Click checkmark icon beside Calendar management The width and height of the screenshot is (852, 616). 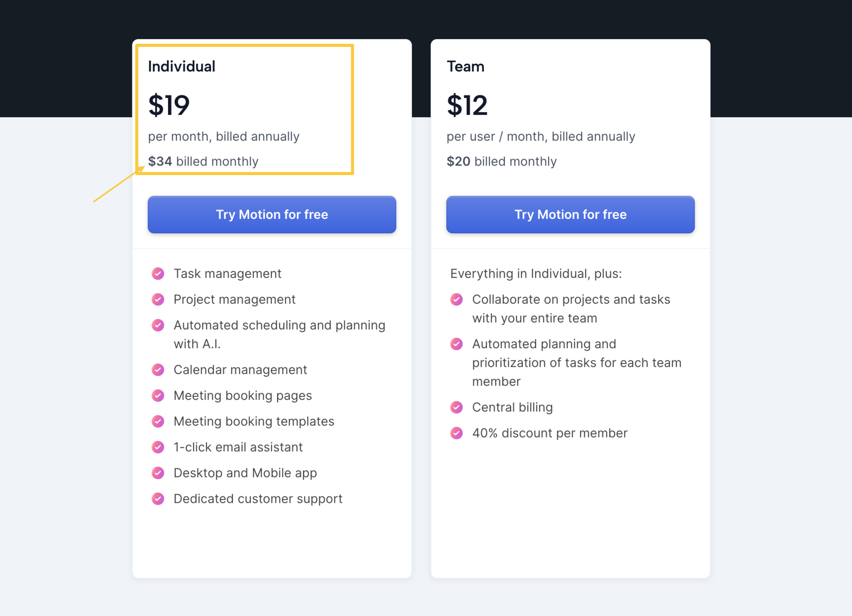pyautogui.click(x=158, y=370)
